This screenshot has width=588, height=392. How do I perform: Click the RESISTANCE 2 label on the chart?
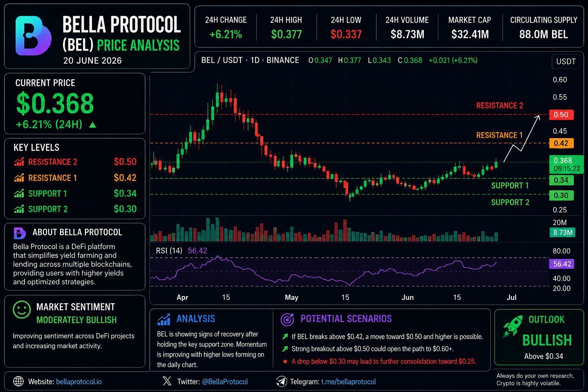500,106
